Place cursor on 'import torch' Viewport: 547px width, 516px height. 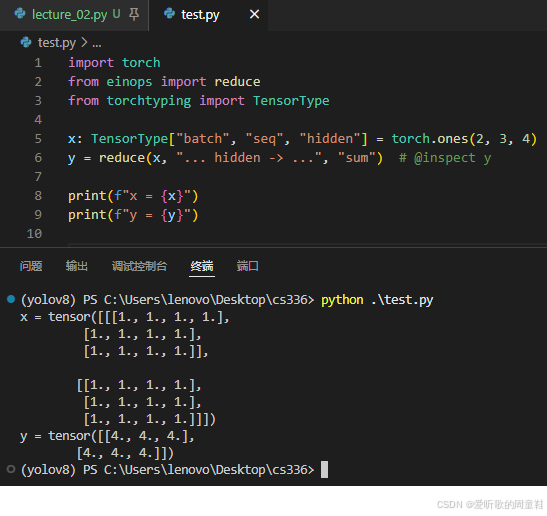click(x=114, y=63)
